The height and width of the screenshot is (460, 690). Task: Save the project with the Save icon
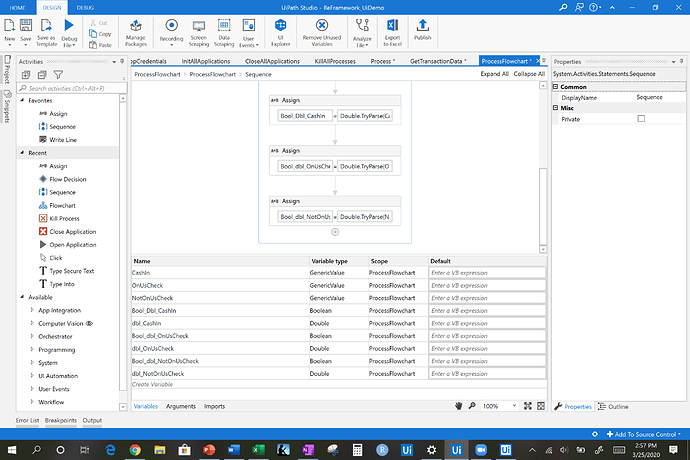26,30
